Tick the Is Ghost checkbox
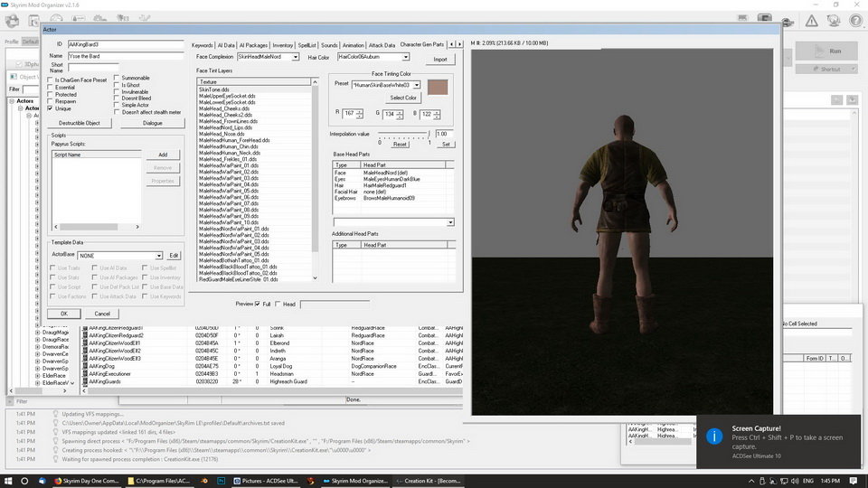The image size is (868, 488). click(117, 85)
